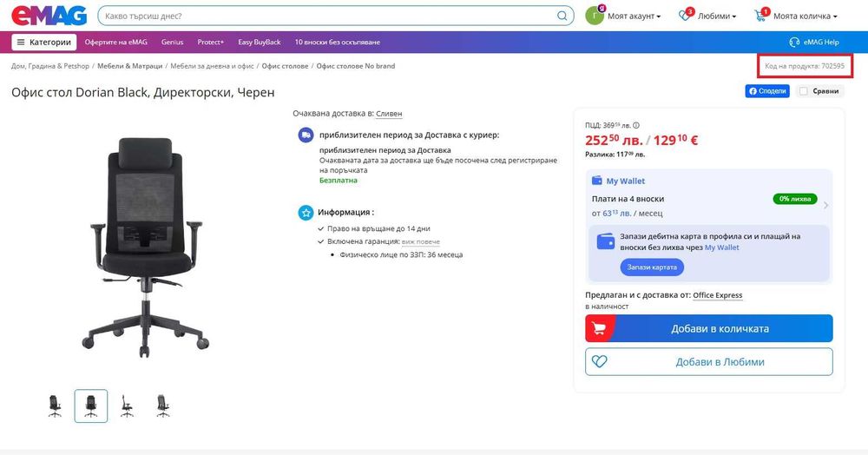Click the delivery truck icon

click(x=306, y=135)
